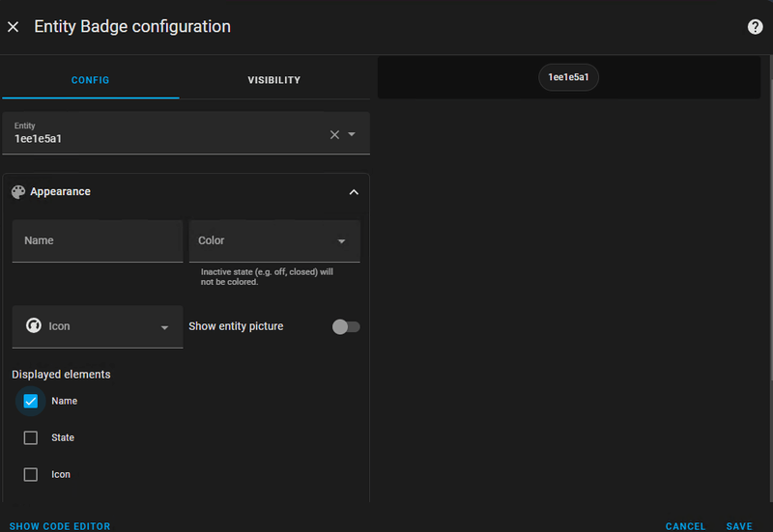Collapse the Appearance section chevron
This screenshot has height=532, width=773.
pyautogui.click(x=354, y=192)
